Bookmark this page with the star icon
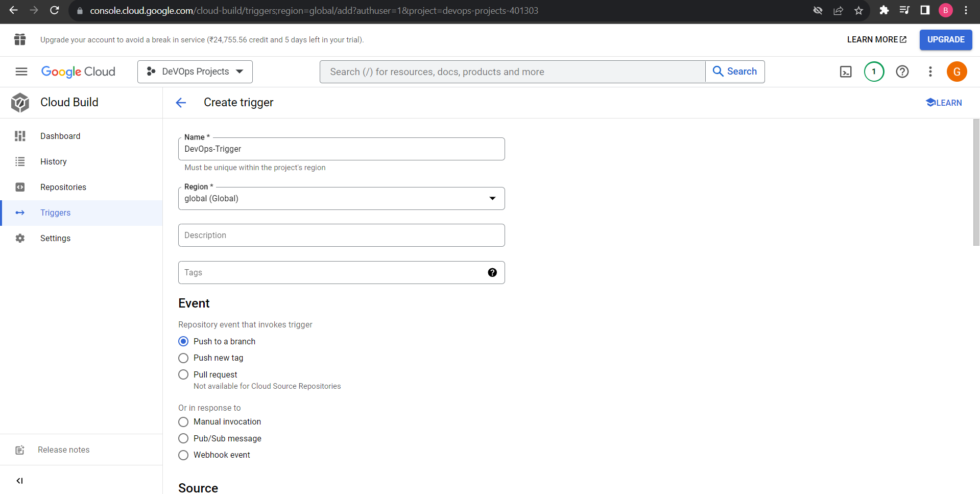 coord(858,10)
